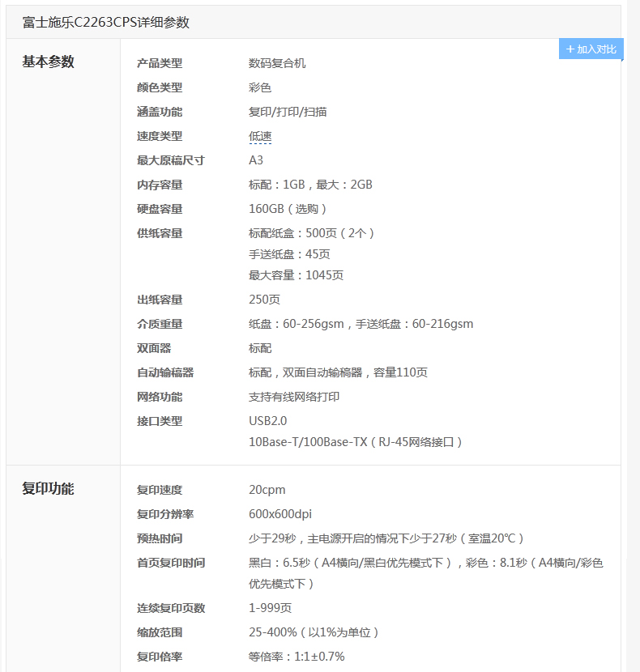Select the value 支持有线网络打印
Screen dimensions: 640x672
pyautogui.click(x=294, y=397)
